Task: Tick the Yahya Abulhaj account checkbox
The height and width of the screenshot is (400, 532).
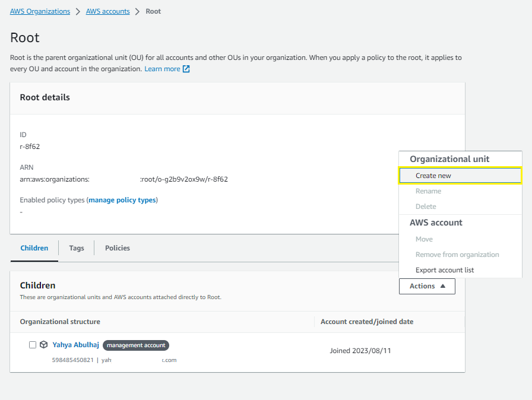Action: 33,345
